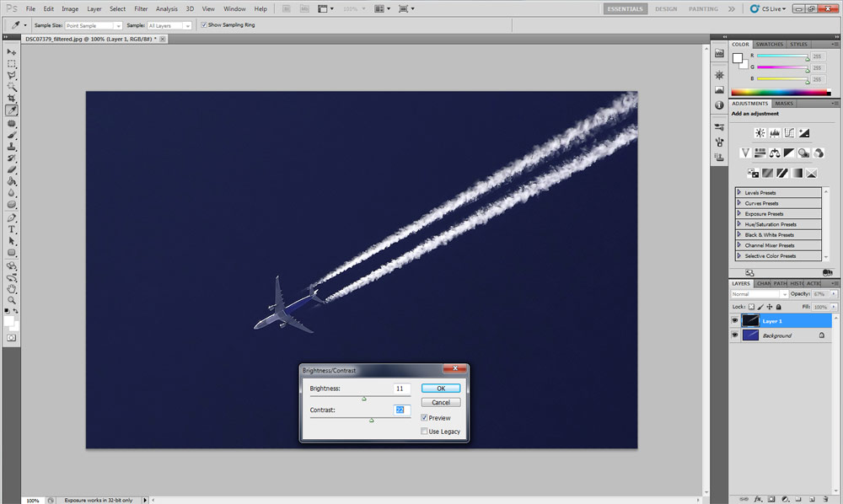This screenshot has width=843, height=504.
Task: Select the Eyedropper tool in toolbox
Action: tap(11, 110)
